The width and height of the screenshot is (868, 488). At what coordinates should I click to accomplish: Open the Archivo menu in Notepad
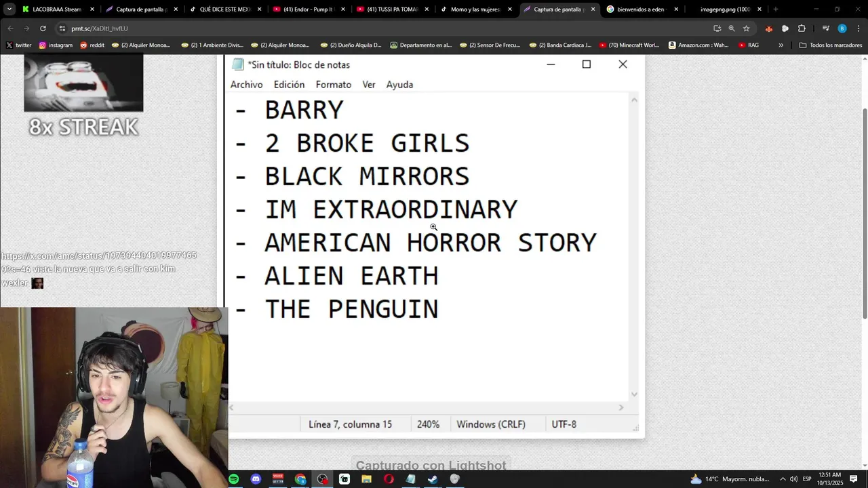(x=246, y=85)
